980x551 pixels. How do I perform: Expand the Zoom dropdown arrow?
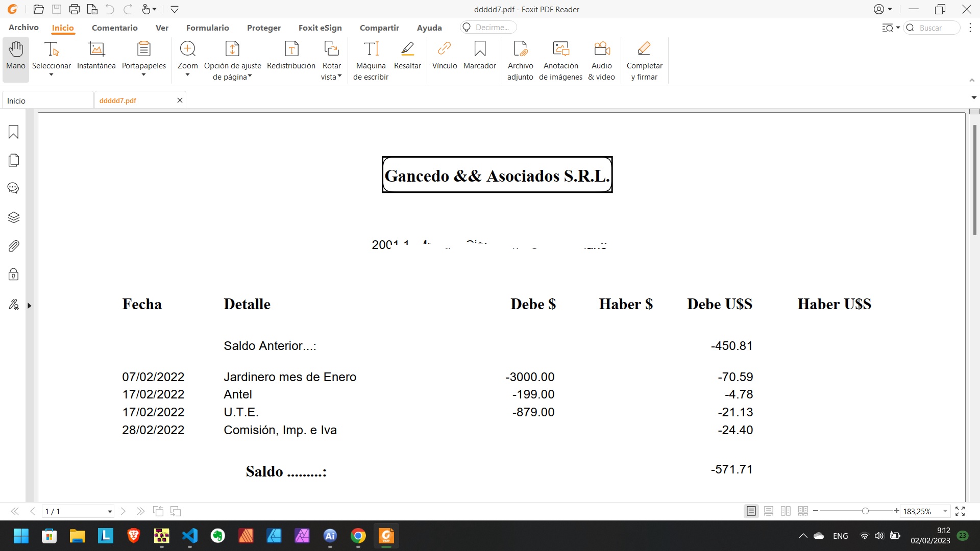[x=187, y=76]
